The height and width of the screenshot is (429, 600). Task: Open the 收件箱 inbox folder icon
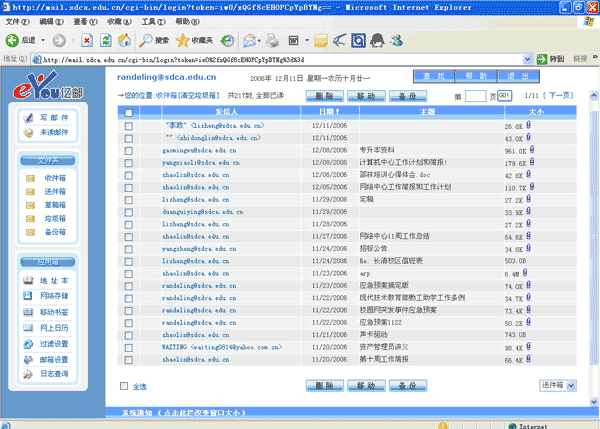tap(30, 177)
